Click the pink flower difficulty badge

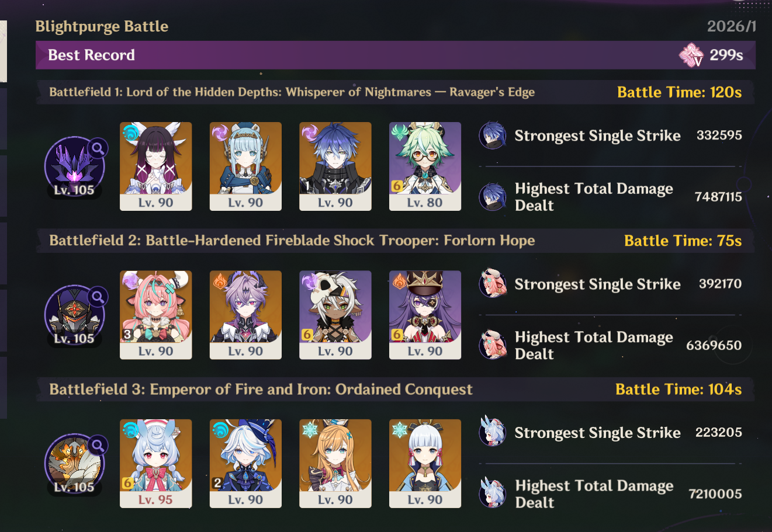(x=691, y=55)
